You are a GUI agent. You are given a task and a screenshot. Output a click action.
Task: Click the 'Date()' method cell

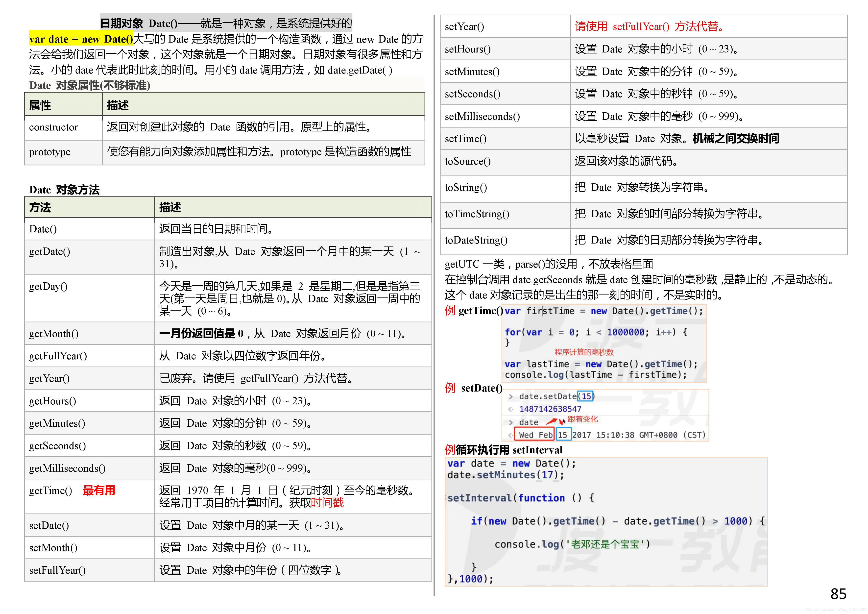pos(90,229)
